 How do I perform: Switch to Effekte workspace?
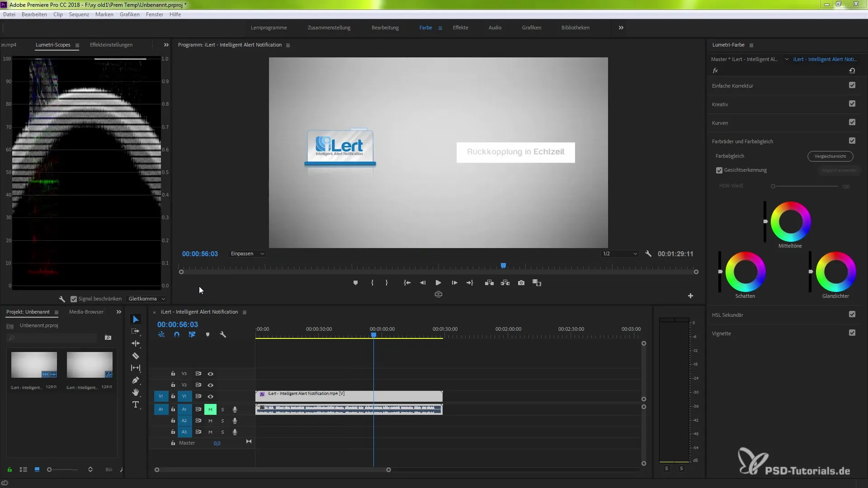click(x=461, y=28)
